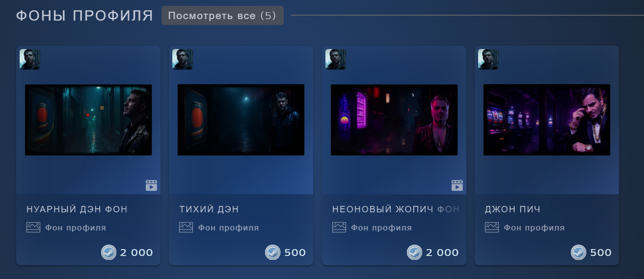Click animated video icon on НЕОНОВЫЙ ЖОПИЧ card
The height and width of the screenshot is (279, 644).
457,185
